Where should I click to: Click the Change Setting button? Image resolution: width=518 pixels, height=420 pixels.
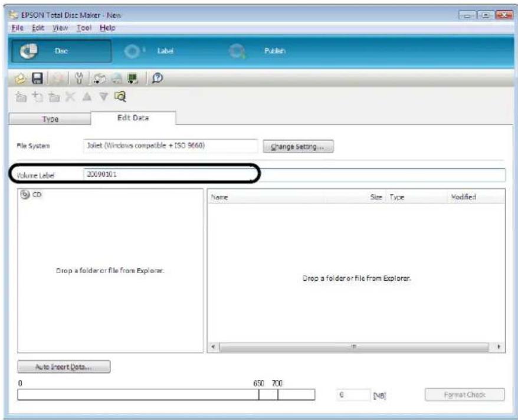(299, 147)
